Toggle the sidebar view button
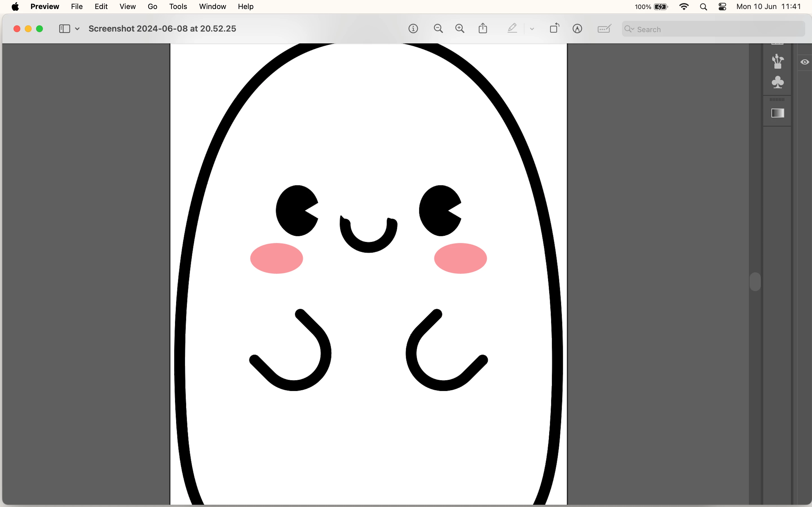This screenshot has height=507, width=812. (x=64, y=29)
